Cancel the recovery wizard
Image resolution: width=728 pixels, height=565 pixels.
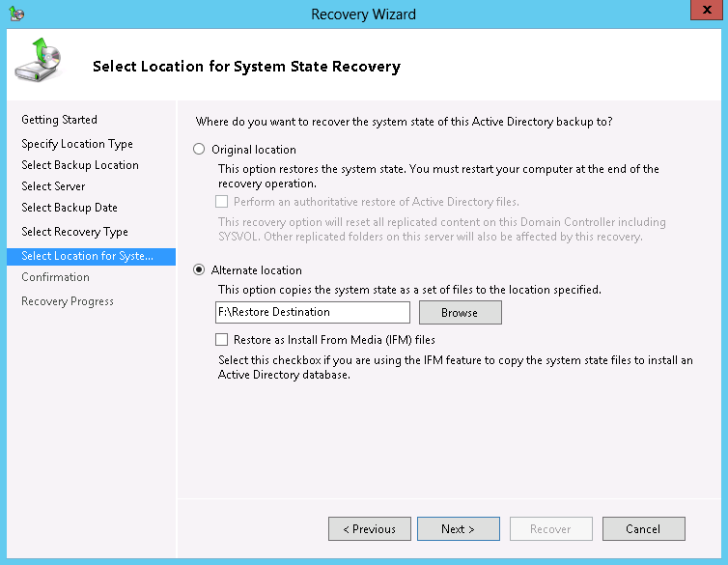[x=643, y=529]
